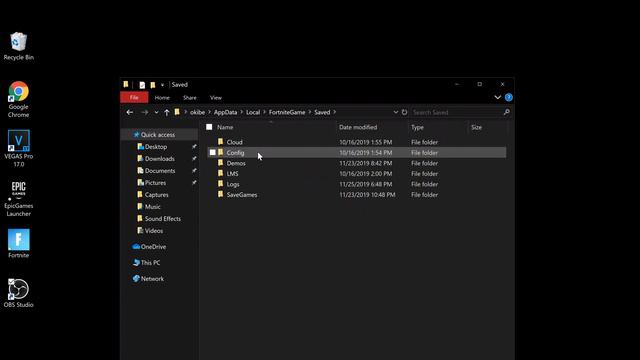Expand the ribbon with the chevron
Screen dimensions: 640x360
(498, 98)
